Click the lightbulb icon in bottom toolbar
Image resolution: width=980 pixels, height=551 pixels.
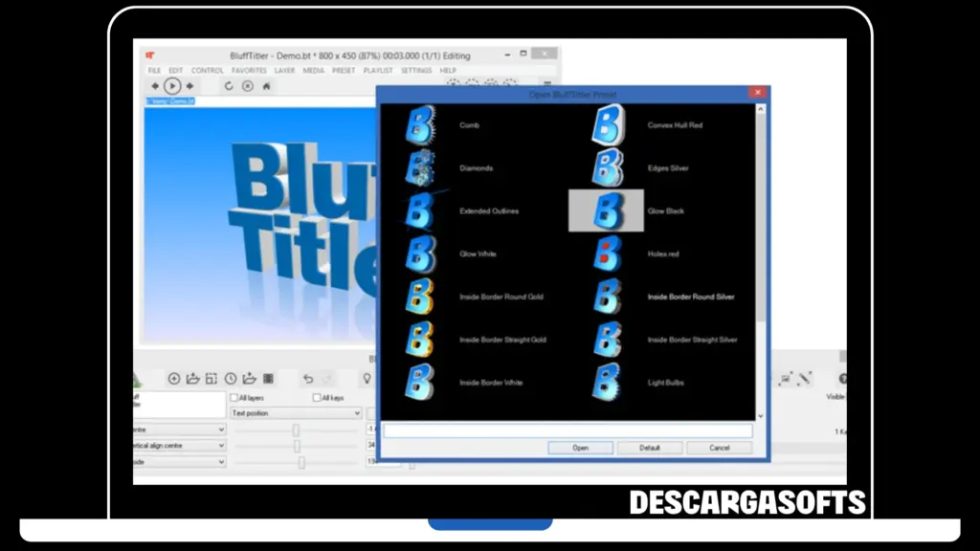[366, 379]
